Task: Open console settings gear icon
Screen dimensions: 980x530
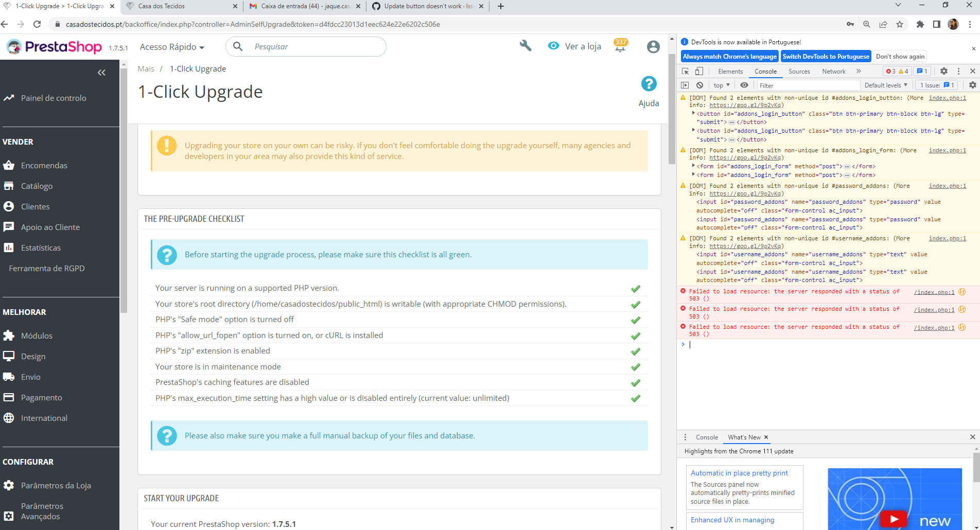Action: click(x=972, y=85)
